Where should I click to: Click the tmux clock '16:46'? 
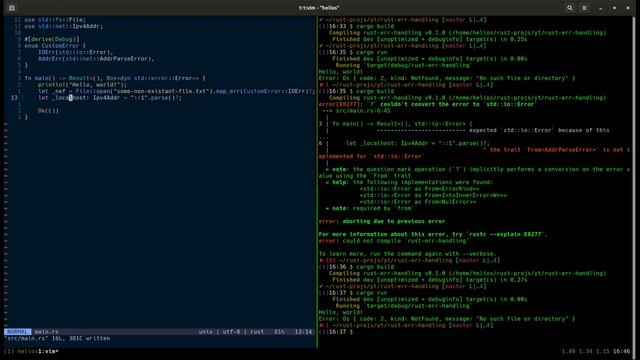click(x=621, y=351)
